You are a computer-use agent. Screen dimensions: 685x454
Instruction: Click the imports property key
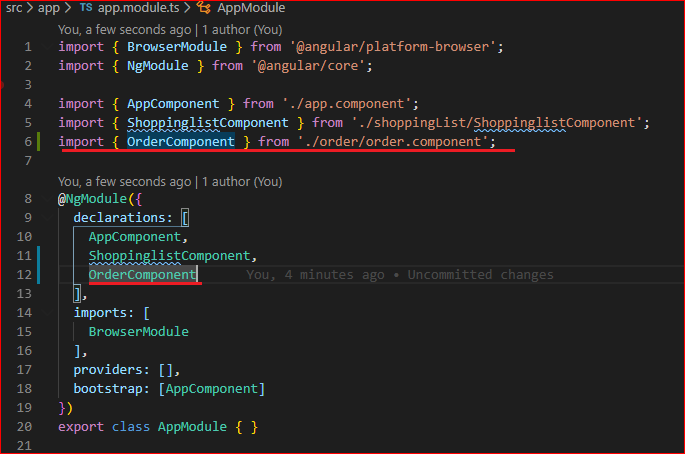click(100, 313)
